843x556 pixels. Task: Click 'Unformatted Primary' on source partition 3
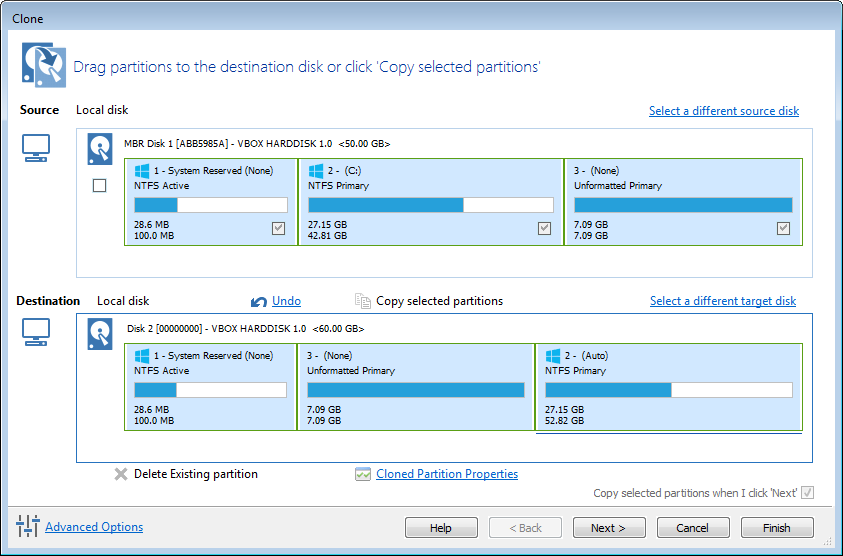tap(618, 186)
